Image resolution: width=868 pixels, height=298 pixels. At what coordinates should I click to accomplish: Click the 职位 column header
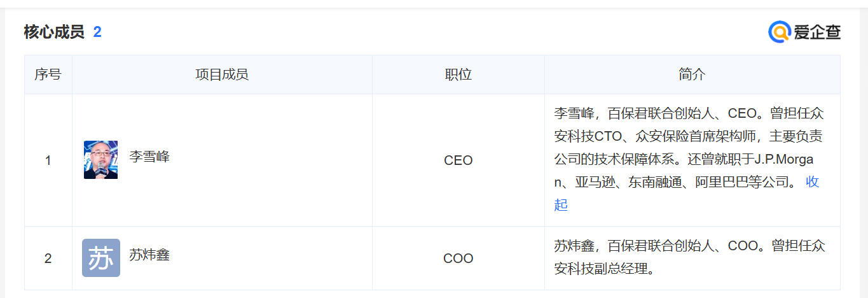(458, 74)
